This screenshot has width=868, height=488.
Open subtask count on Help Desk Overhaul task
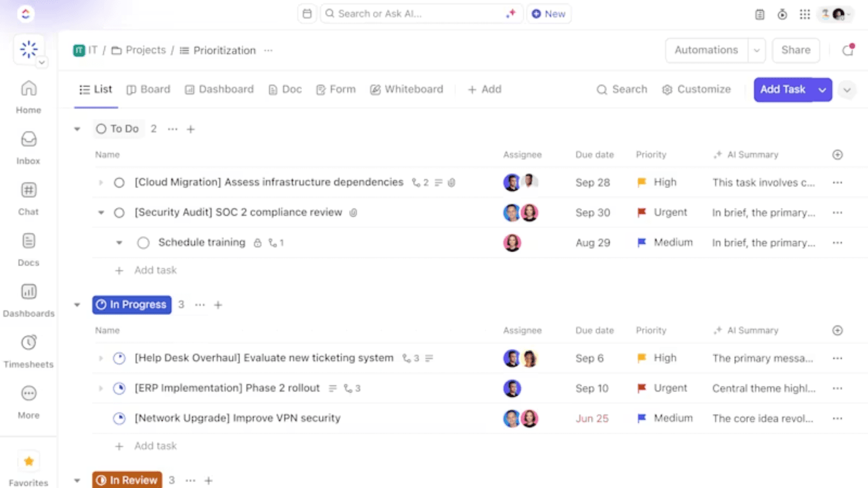point(411,358)
